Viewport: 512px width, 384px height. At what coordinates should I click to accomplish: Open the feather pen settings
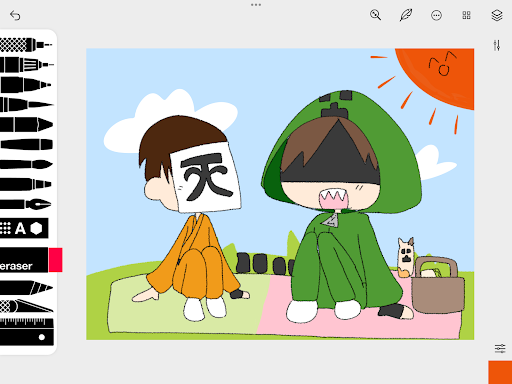coord(406,15)
